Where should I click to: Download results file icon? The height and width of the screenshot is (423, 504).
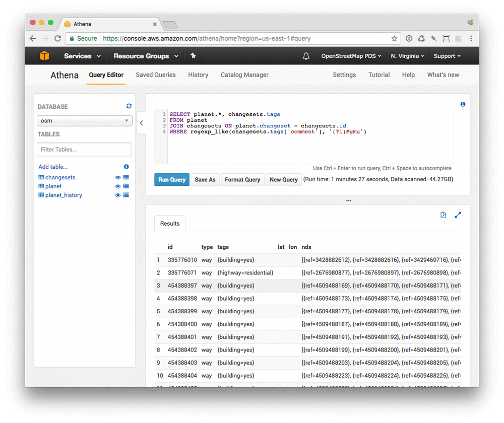(443, 215)
